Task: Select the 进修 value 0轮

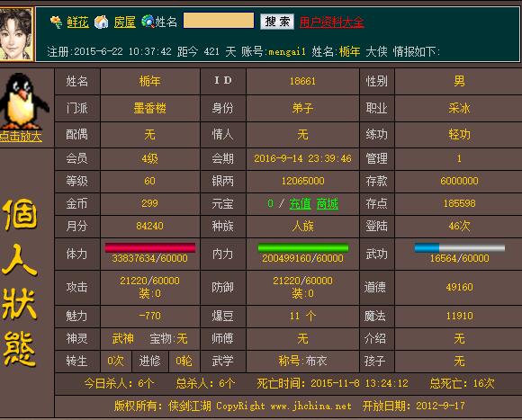Action: tap(184, 361)
